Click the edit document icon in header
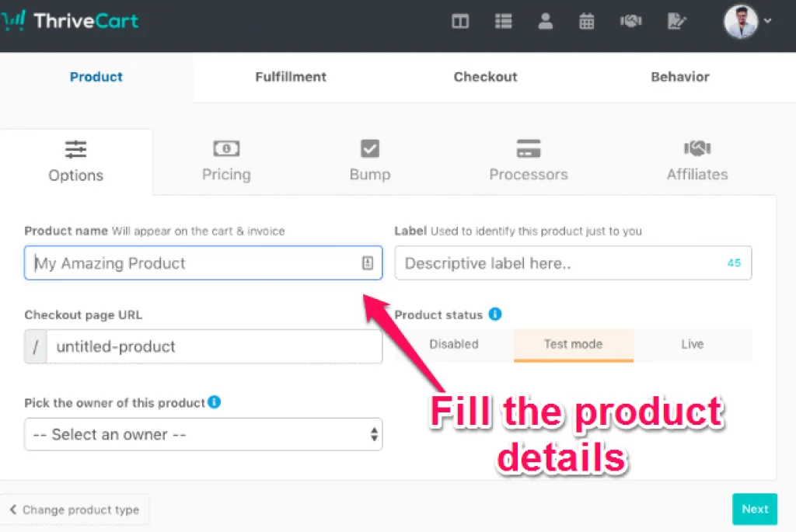 coord(676,22)
